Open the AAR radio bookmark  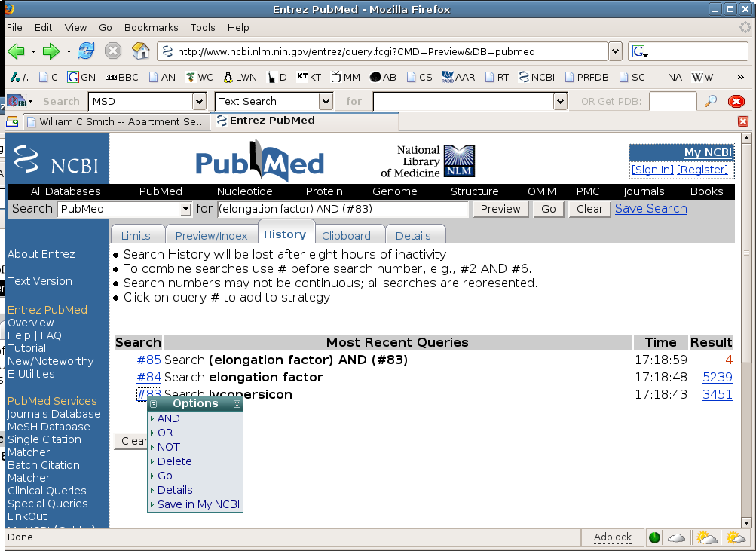click(x=458, y=77)
